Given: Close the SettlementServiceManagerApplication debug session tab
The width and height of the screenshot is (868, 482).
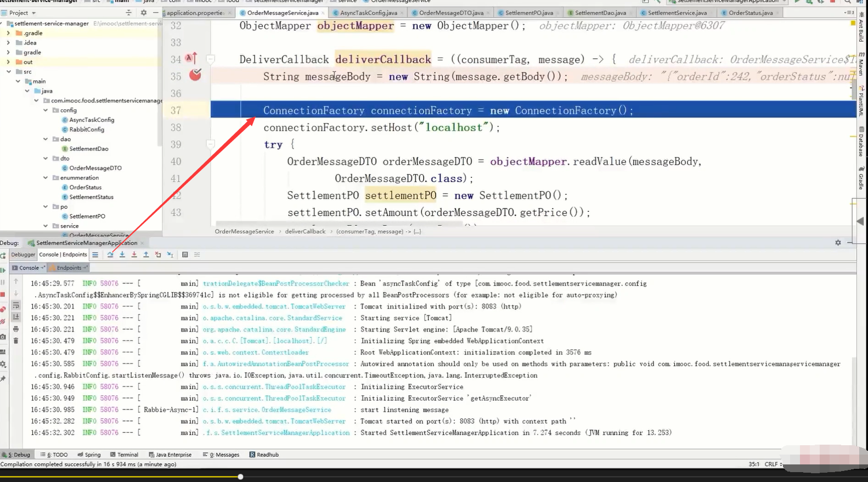Looking at the screenshot, I should [x=142, y=243].
